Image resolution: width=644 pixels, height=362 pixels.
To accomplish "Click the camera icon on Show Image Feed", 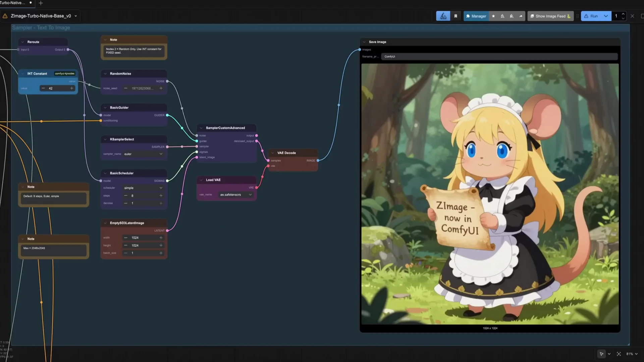I will [x=533, y=16].
